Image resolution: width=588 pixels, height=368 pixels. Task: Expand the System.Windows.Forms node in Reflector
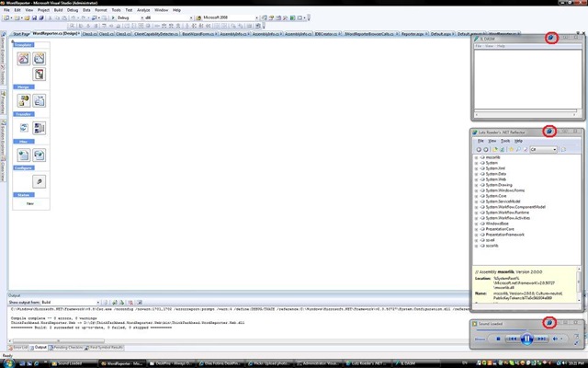pos(477,190)
